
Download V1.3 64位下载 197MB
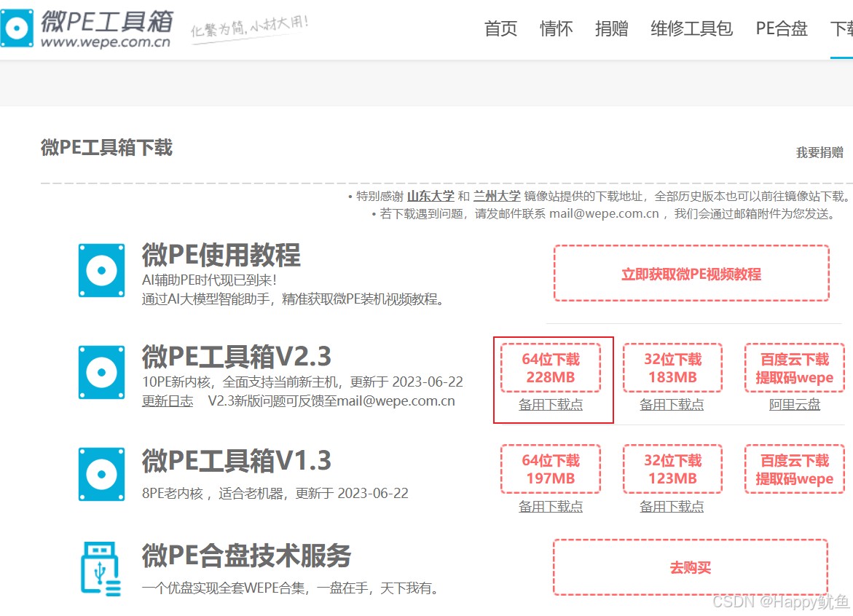[x=551, y=469]
